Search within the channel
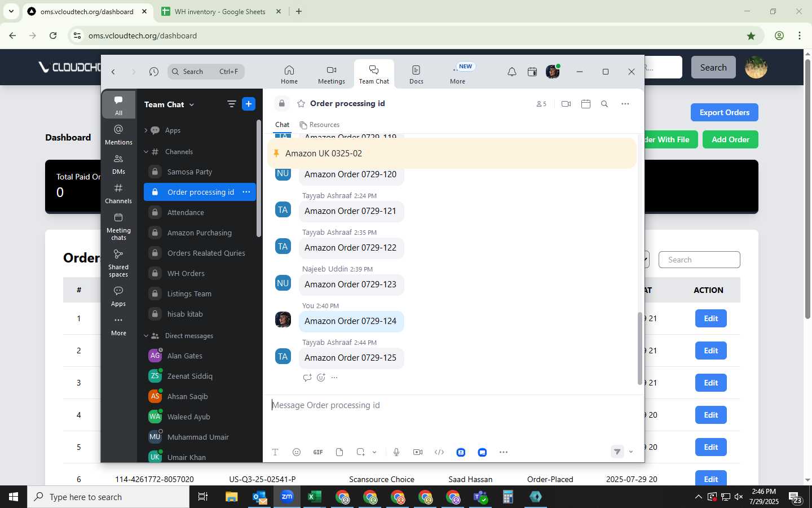This screenshot has width=812, height=508. click(x=604, y=104)
